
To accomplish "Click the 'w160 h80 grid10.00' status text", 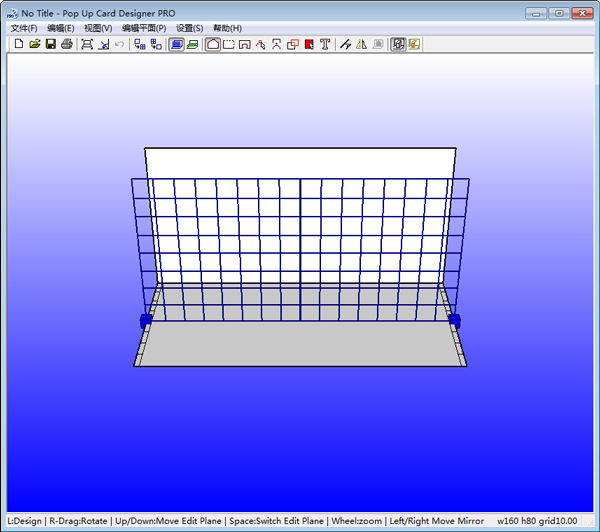I will 537,521.
